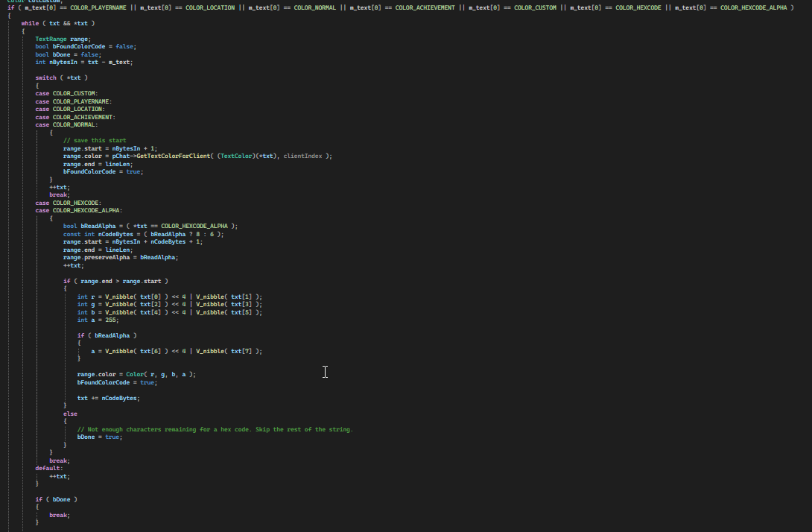812x532 pixels.
Task: Click the 'int nBytesIn = txt - m_text' line
Action: (x=84, y=62)
